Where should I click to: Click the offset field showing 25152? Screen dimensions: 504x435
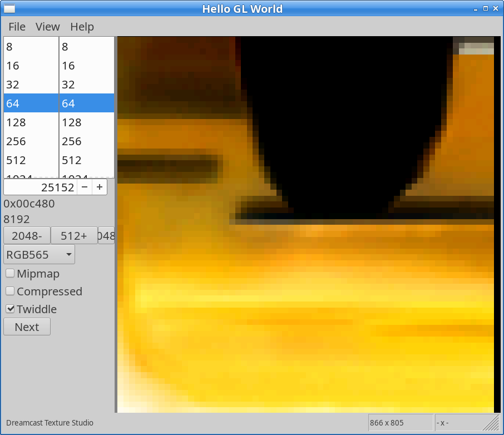(x=41, y=187)
